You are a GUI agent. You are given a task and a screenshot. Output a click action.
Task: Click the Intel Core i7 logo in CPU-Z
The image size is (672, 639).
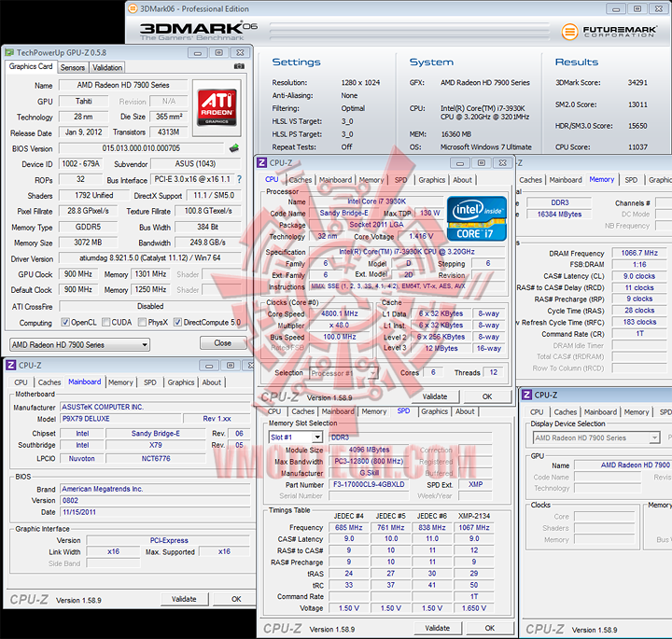coord(477,218)
